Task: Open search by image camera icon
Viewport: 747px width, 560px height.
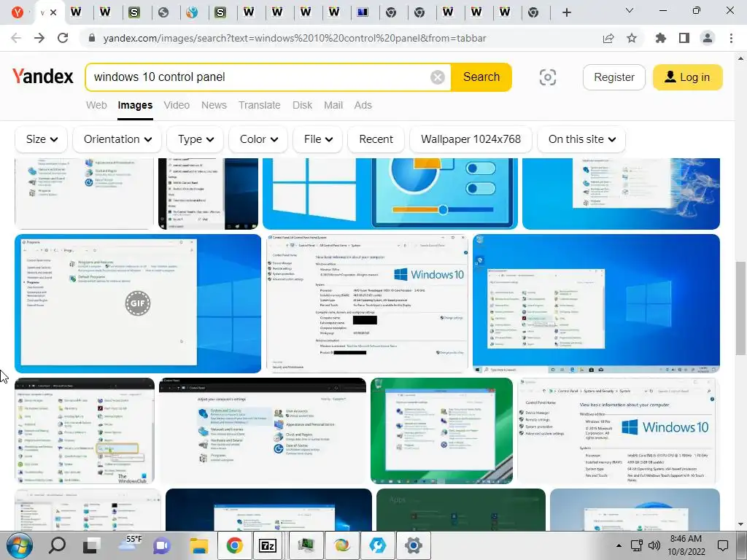Action: [547, 77]
